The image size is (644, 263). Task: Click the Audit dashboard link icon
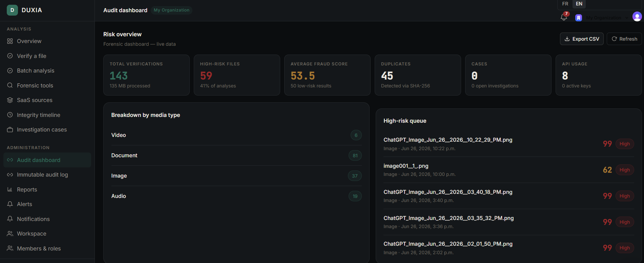tap(10, 160)
